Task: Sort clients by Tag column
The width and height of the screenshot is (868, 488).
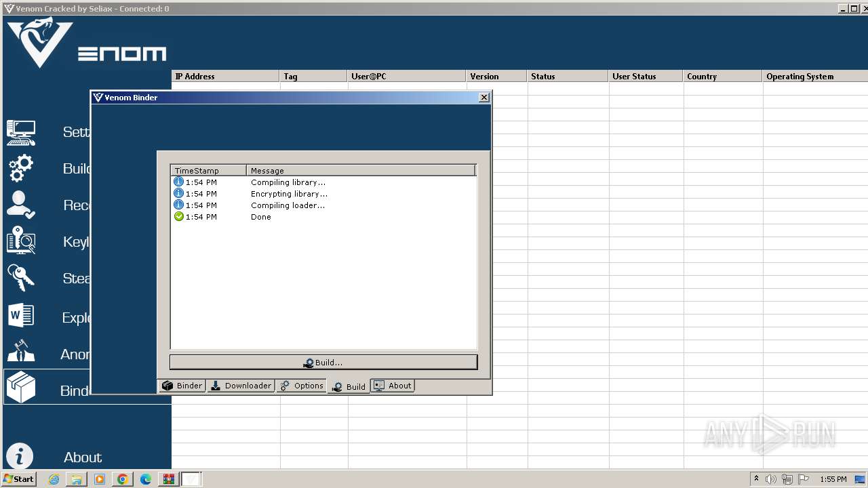Action: [313, 77]
